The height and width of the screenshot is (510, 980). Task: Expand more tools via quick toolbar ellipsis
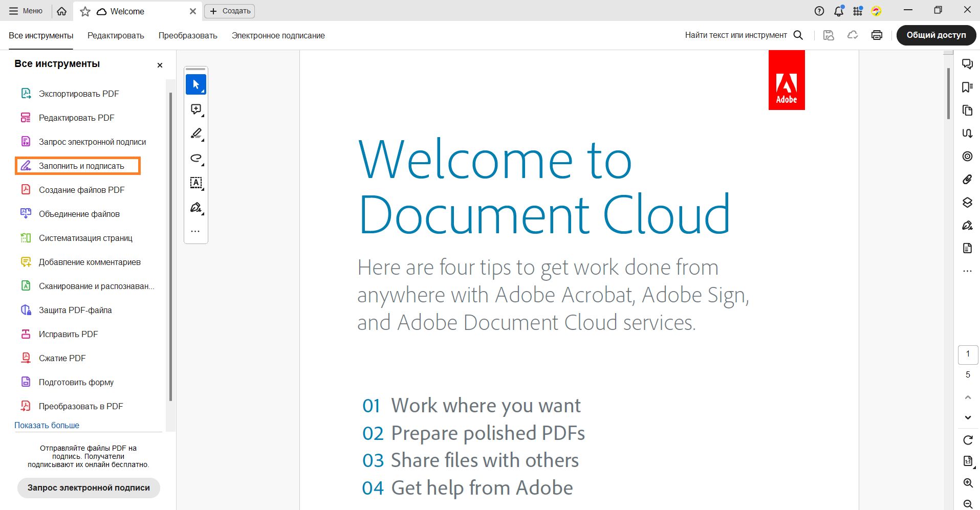click(195, 231)
